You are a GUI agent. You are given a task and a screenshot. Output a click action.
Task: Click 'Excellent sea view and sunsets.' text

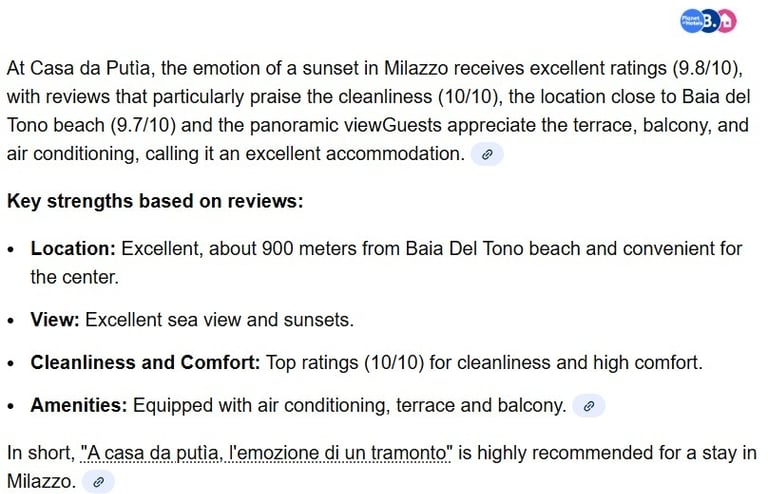pyautogui.click(x=219, y=320)
